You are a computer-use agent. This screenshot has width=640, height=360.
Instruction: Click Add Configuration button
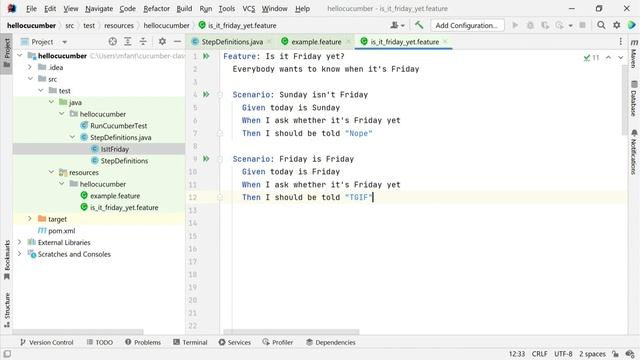pyautogui.click(x=467, y=25)
